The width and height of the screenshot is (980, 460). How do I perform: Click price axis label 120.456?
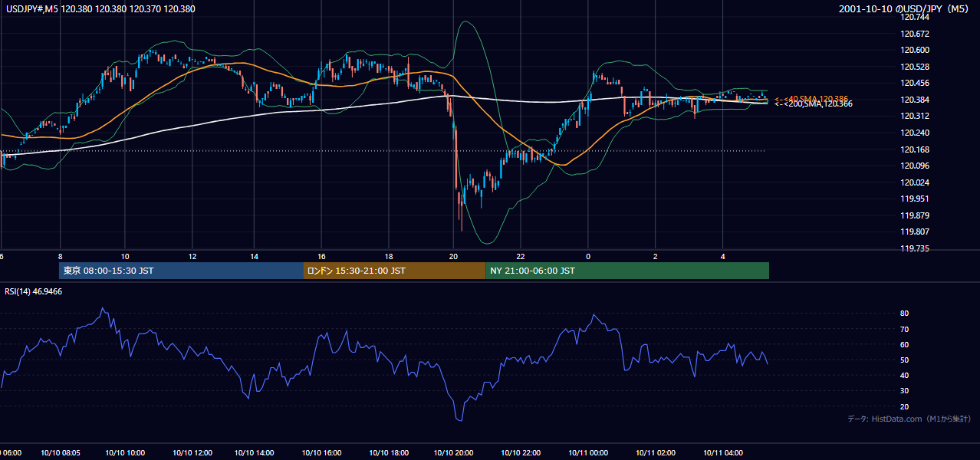(915, 83)
